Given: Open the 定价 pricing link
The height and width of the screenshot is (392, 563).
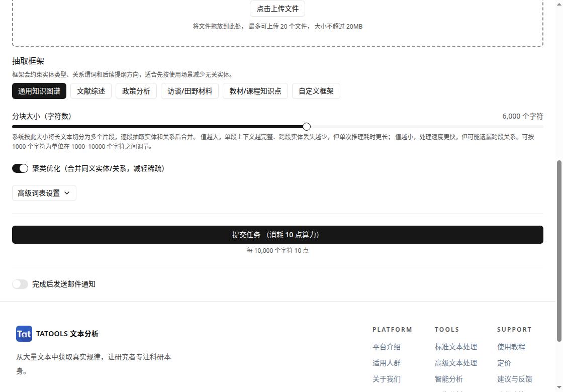Looking at the screenshot, I should 504,363.
